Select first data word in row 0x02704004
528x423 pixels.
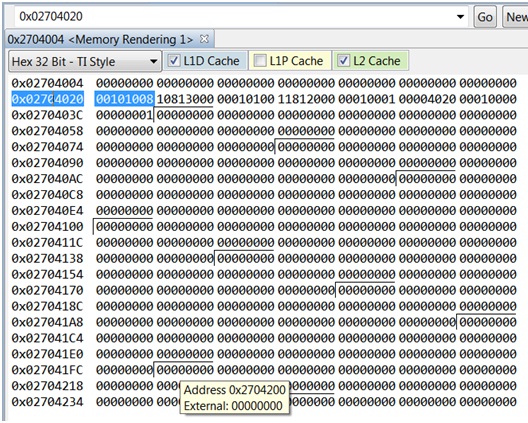coord(125,83)
